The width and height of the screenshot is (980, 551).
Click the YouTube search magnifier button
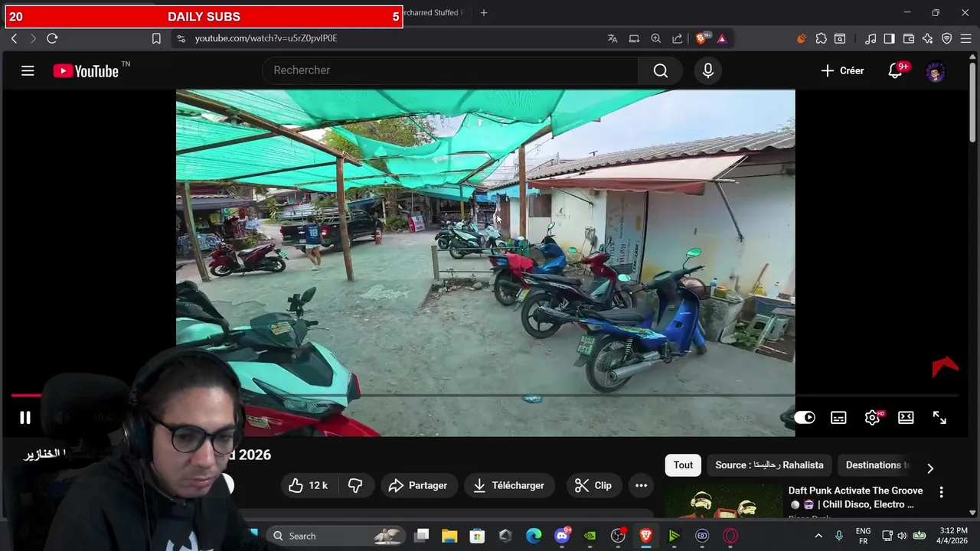click(661, 71)
